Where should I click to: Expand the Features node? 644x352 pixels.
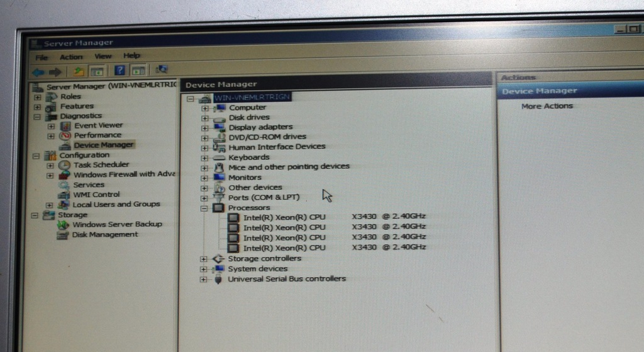click(37, 107)
